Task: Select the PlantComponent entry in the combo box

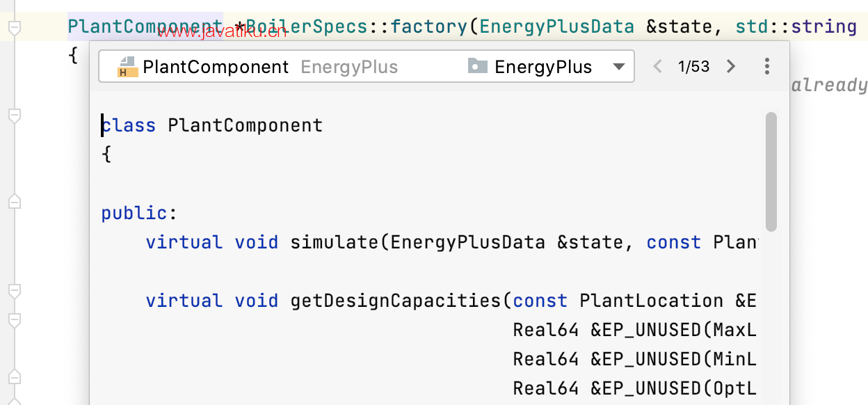Action: pyautogui.click(x=216, y=67)
